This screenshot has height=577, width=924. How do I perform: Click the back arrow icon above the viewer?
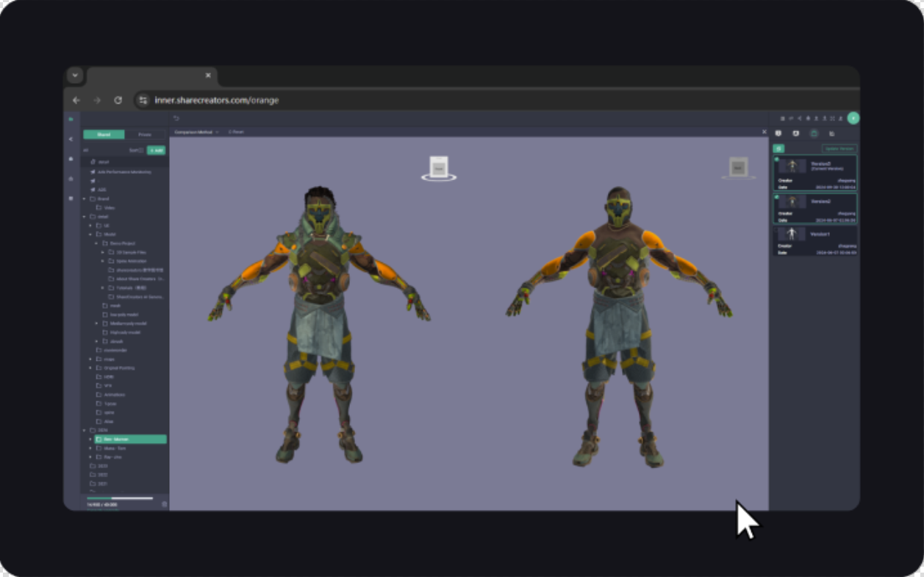(176, 118)
